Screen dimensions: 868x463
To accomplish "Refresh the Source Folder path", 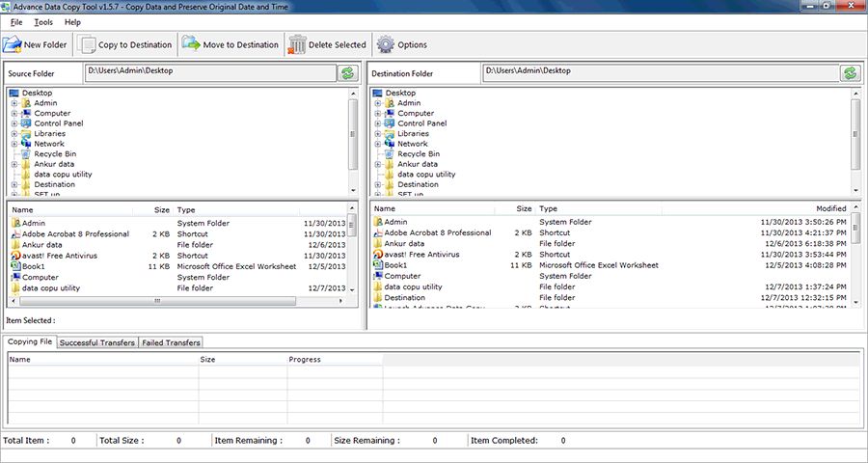I will tap(346, 73).
